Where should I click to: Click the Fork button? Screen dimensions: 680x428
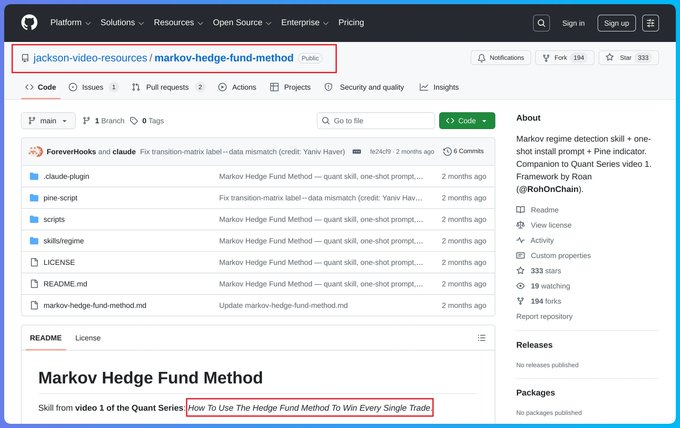point(564,58)
